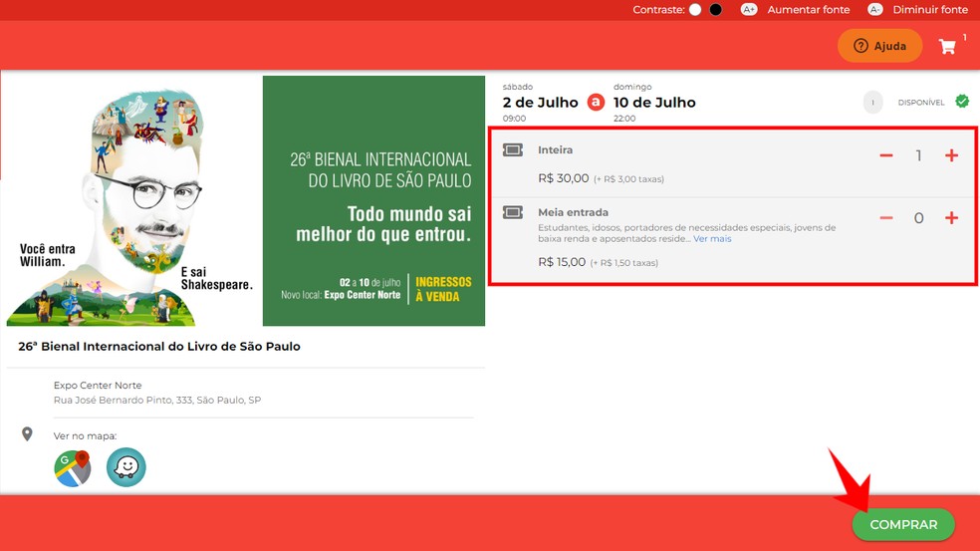The width and height of the screenshot is (980, 551).
Task: Click the Meia entrada ticket label
Action: [x=573, y=212]
